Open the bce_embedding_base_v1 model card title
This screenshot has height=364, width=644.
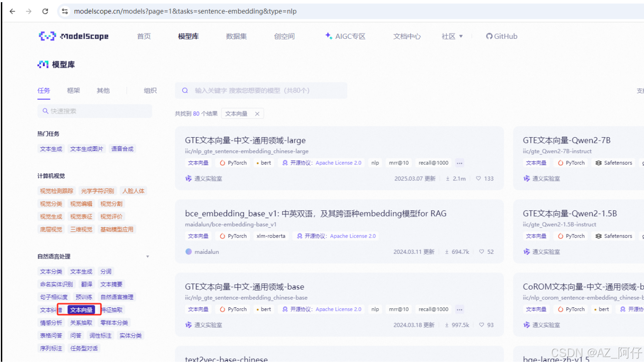tap(315, 214)
